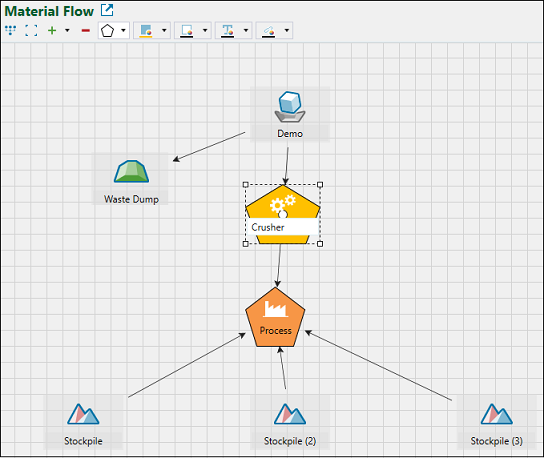Screen dimensions: 544x458
Task: Open the pentagon shape dropdown arrow
Action: point(123,31)
